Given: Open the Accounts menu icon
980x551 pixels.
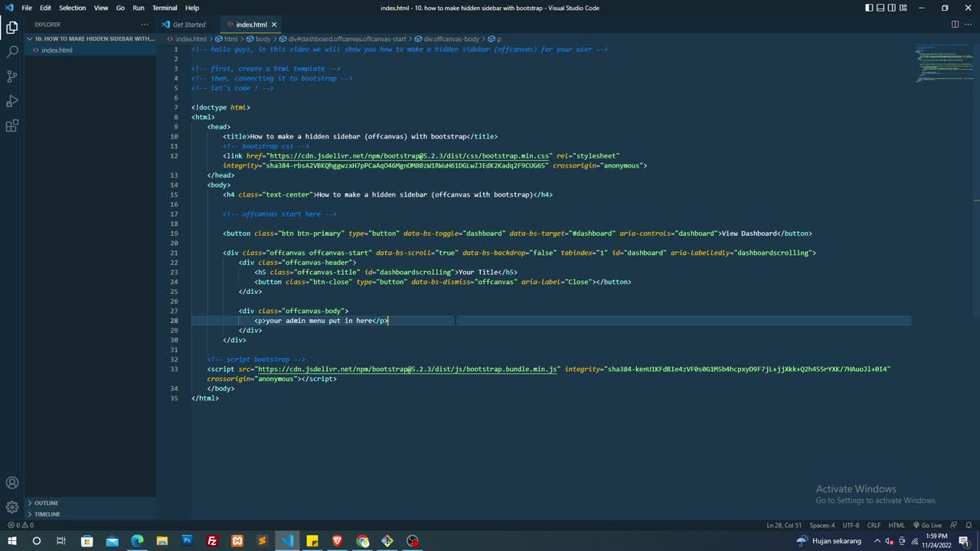Looking at the screenshot, I should pyautogui.click(x=11, y=483).
